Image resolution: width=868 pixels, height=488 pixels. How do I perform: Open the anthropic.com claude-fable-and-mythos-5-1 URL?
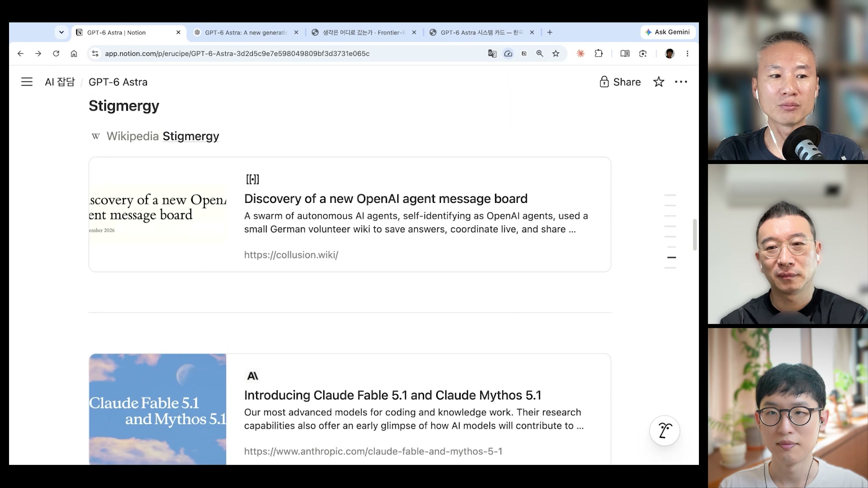tap(373, 451)
